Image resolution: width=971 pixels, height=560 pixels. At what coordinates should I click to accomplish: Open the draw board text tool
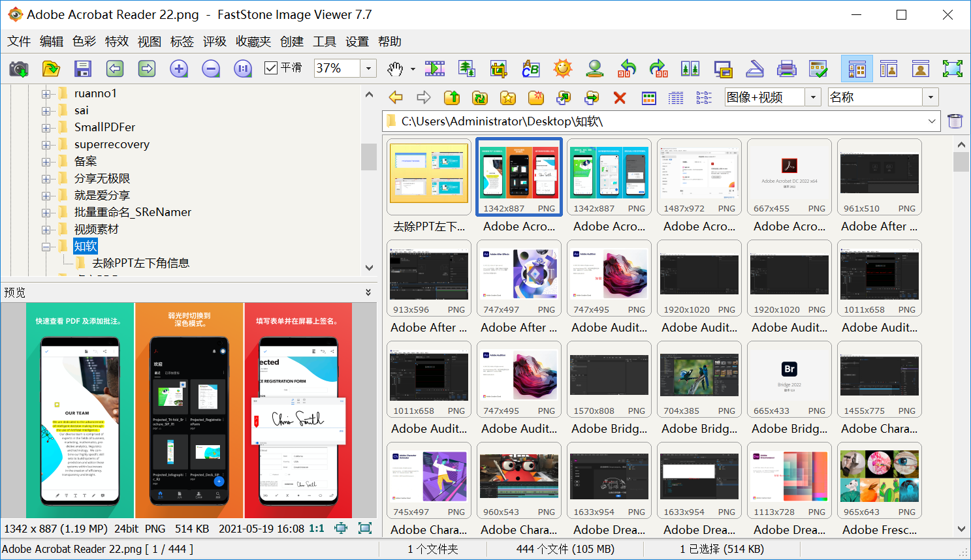(531, 69)
